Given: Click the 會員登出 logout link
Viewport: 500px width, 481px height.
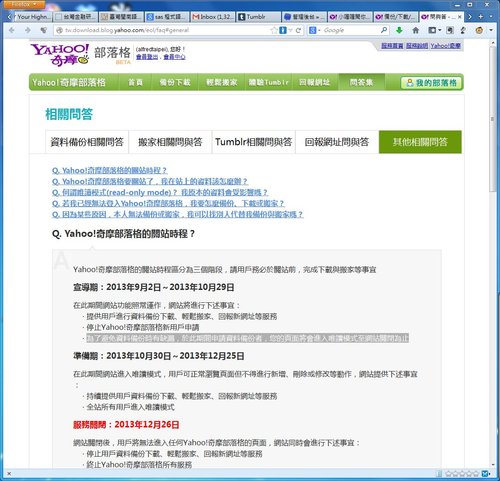Looking at the screenshot, I should tap(147, 57).
